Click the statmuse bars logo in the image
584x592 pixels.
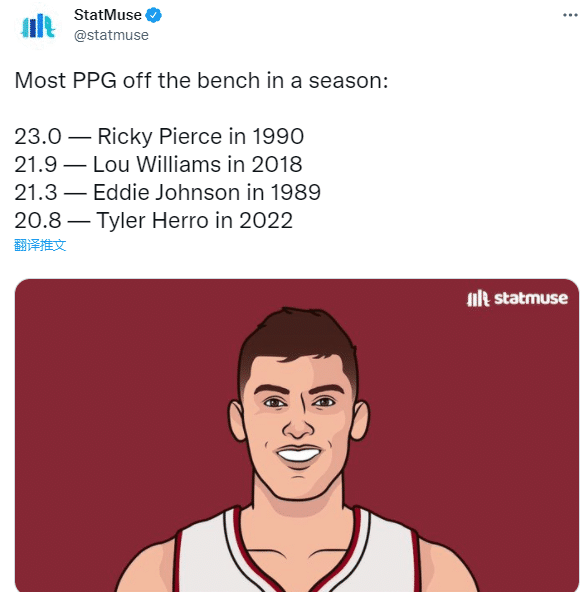point(478,298)
